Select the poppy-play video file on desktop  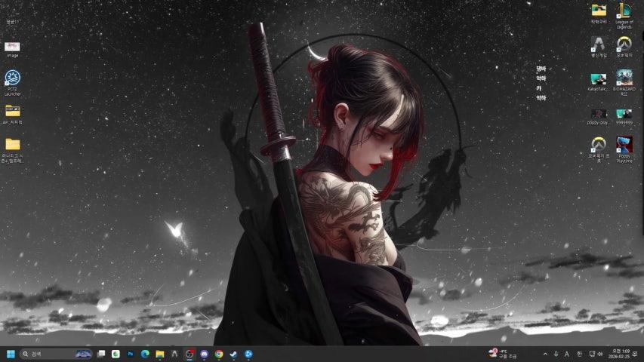[598, 117]
